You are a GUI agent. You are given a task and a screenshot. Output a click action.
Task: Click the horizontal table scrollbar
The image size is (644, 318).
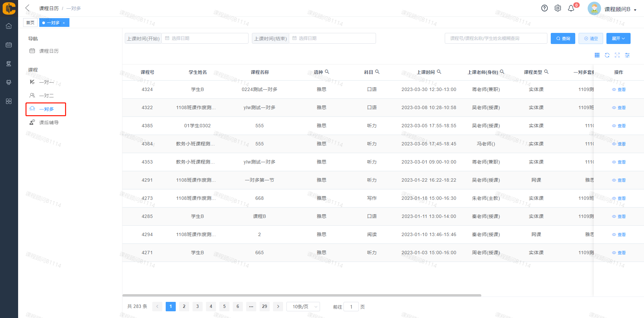[302, 296]
